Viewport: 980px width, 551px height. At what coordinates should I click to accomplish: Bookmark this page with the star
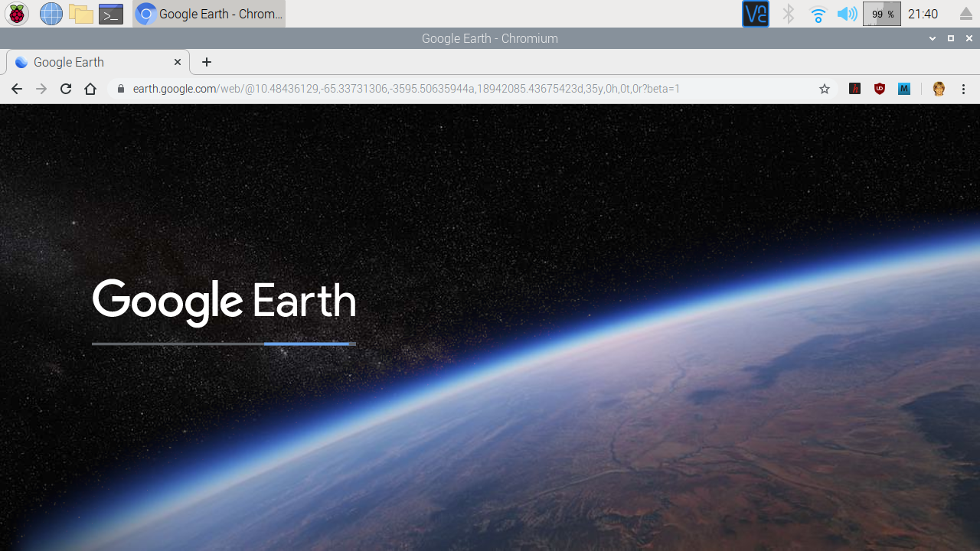point(825,89)
